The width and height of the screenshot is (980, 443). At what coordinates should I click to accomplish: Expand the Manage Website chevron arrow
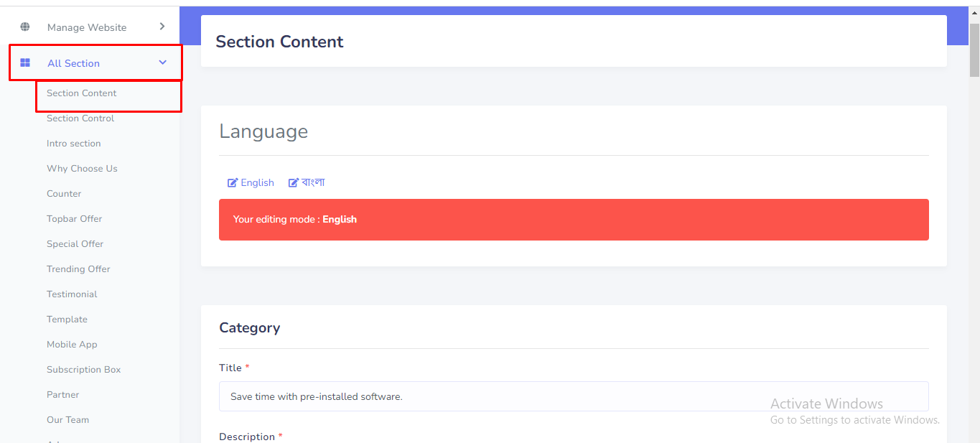pos(162,27)
